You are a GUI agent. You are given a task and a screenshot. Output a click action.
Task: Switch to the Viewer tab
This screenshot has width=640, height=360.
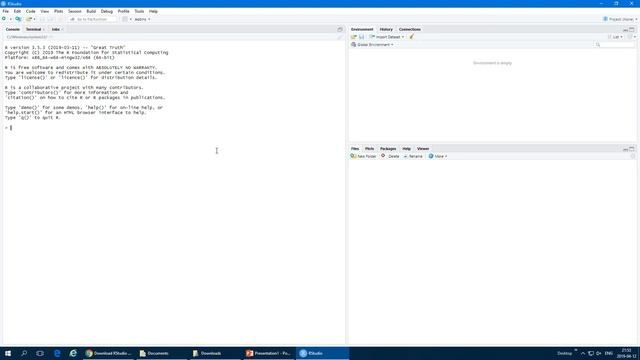point(423,149)
